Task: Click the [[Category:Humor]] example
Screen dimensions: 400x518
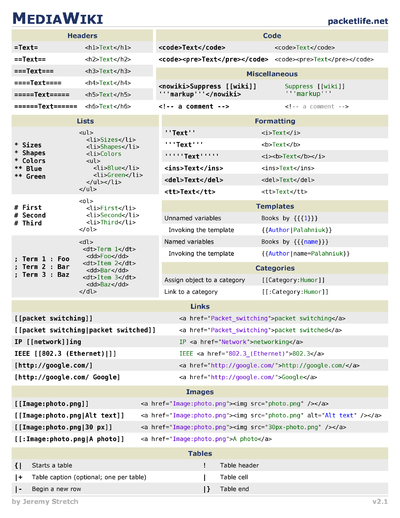Action: (x=293, y=280)
